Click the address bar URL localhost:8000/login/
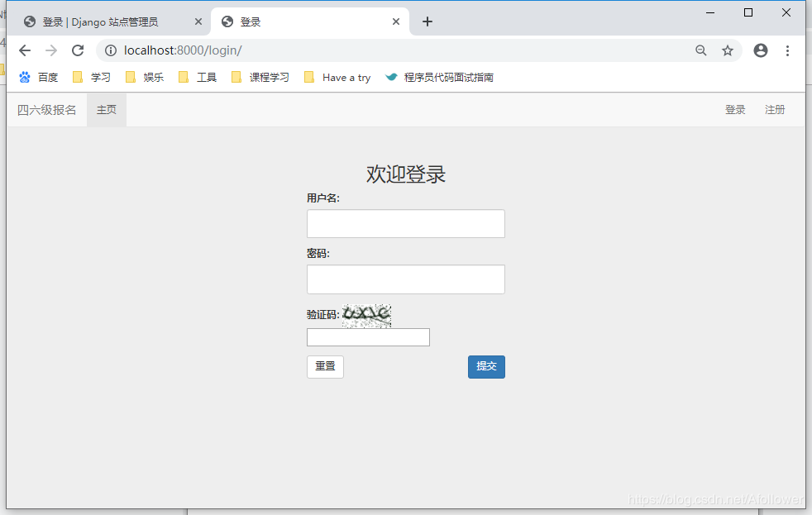The image size is (812, 515). click(183, 50)
